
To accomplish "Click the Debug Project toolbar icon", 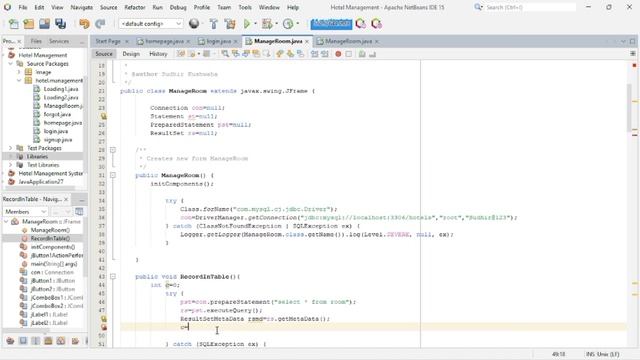I will pyautogui.click(x=267, y=24).
